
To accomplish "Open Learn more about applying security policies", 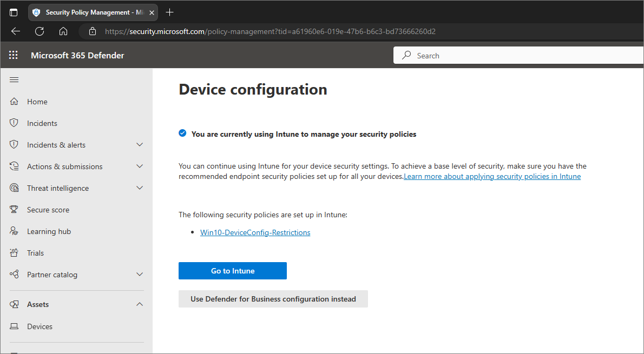I will click(492, 177).
